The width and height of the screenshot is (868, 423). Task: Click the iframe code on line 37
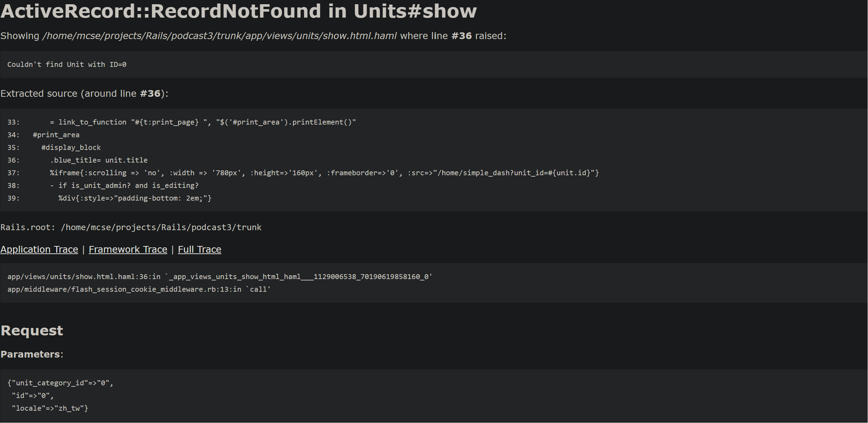(324, 173)
